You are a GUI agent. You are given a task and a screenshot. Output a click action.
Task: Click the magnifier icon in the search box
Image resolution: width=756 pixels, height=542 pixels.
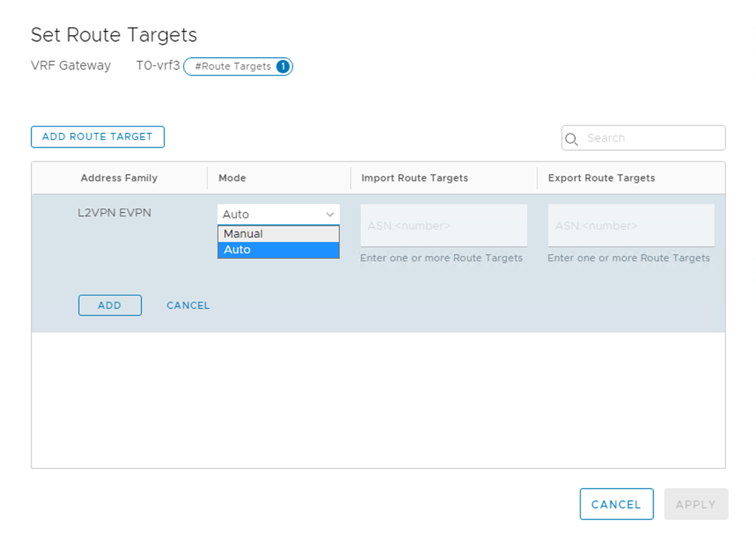[x=571, y=139]
